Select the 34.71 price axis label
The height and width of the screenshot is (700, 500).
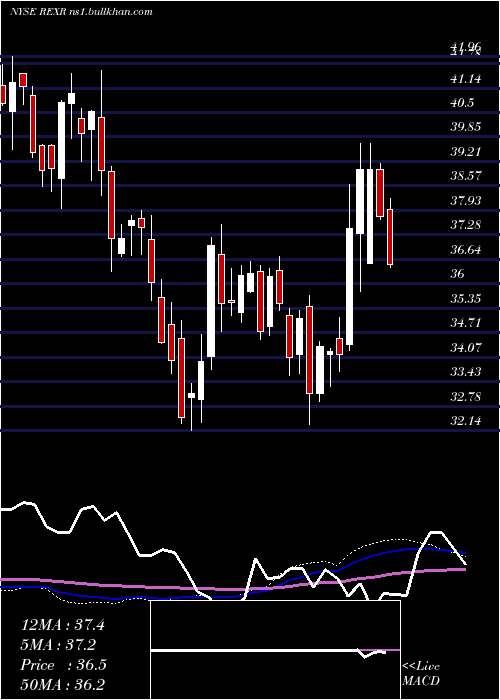pyautogui.click(x=466, y=322)
